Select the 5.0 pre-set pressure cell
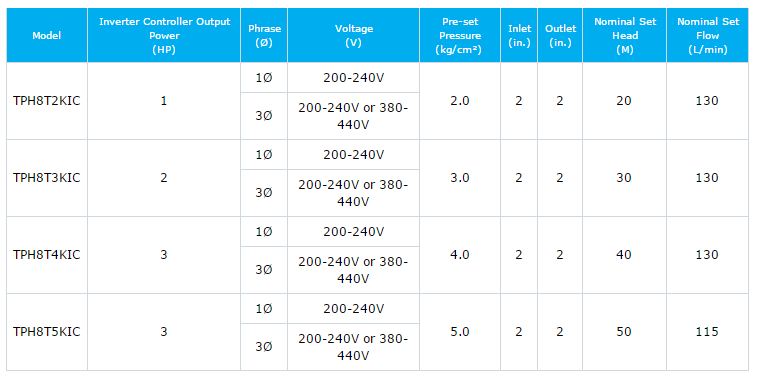The image size is (757, 376). tap(460, 332)
